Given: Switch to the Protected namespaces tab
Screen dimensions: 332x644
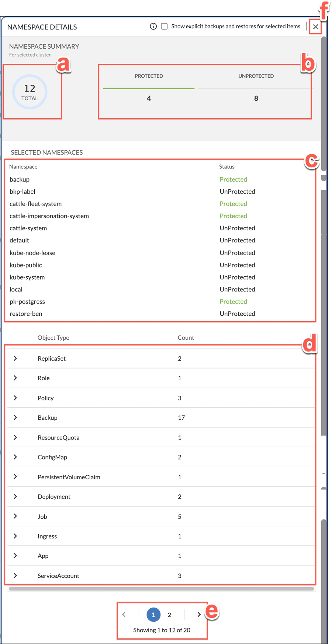Looking at the screenshot, I should pos(149,76).
